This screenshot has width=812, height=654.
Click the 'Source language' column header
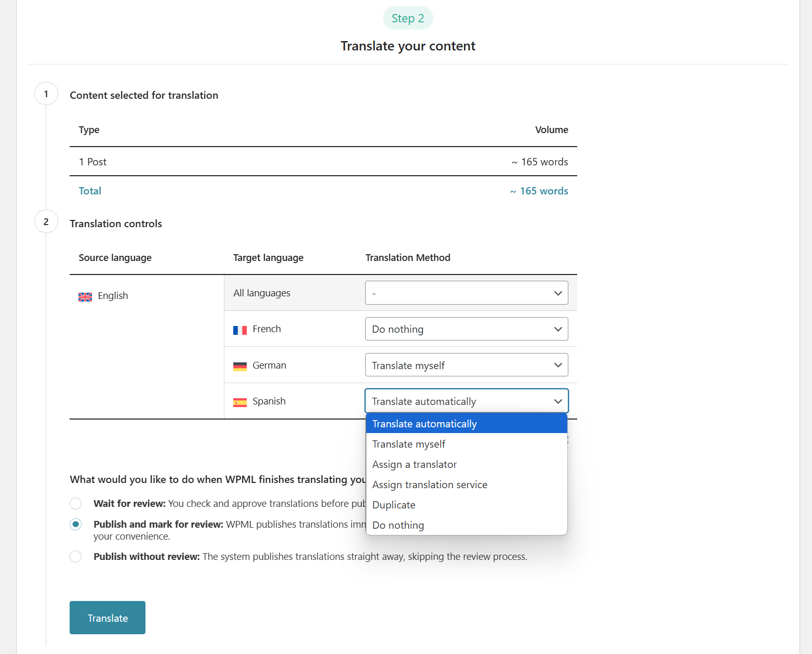(115, 257)
